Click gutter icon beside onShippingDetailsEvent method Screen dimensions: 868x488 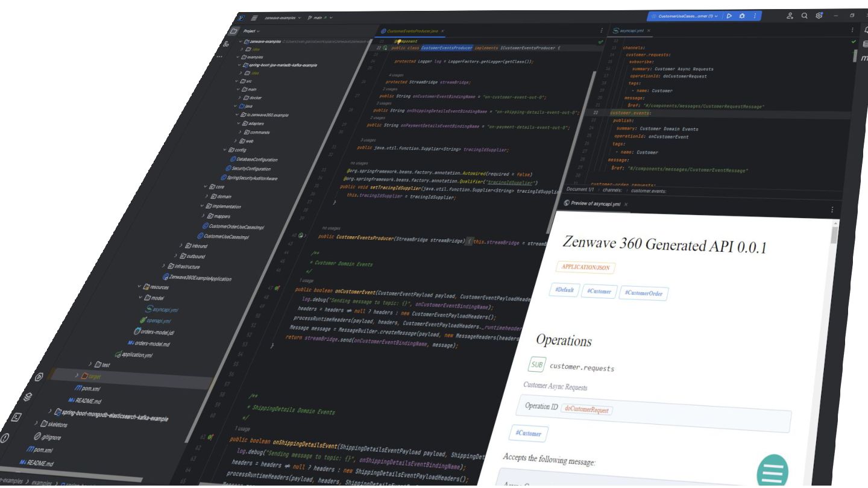coord(210,437)
